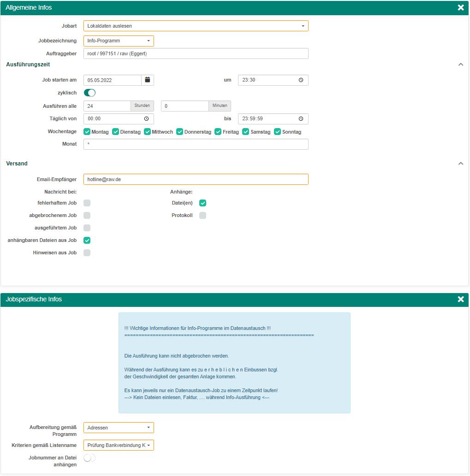Click clock icon in 'Täglich von' field
Screen dimensions: 470x476
coord(146,119)
